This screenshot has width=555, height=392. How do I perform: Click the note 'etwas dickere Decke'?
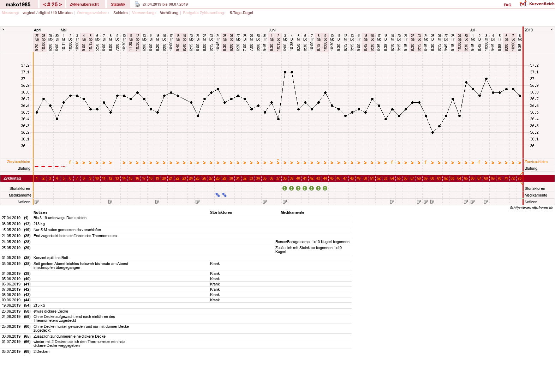click(51, 311)
